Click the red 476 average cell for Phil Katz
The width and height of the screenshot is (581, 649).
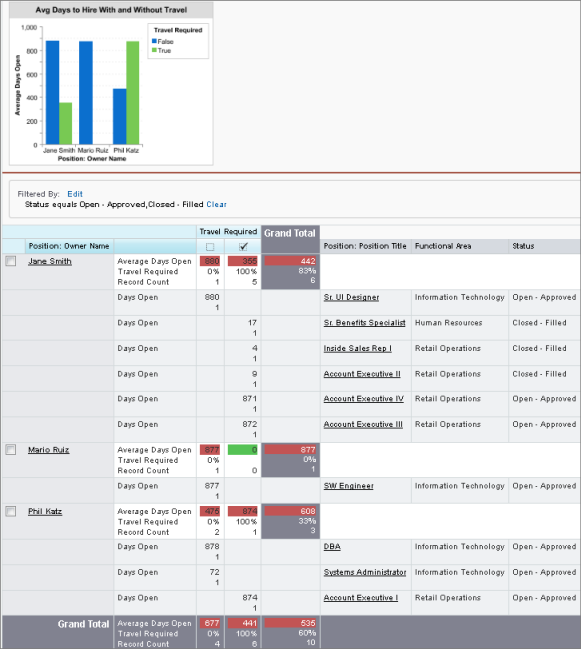pyautogui.click(x=210, y=511)
